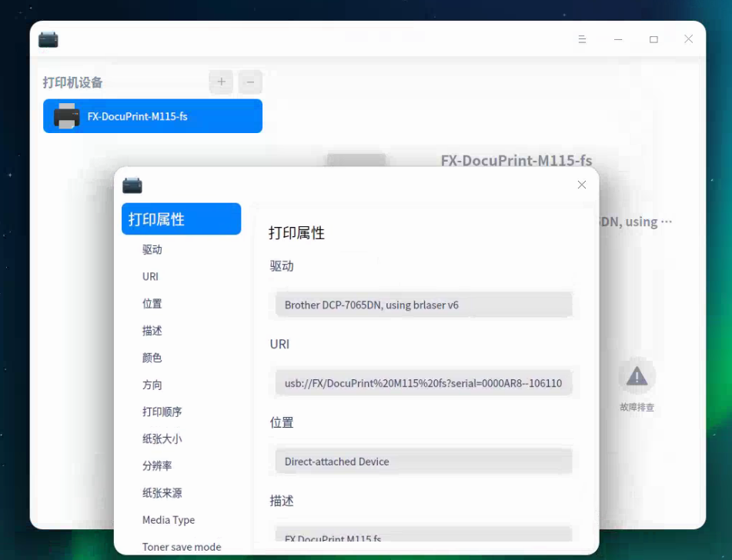Image resolution: width=732 pixels, height=560 pixels.
Task: Click the 描述 label above the description field
Action: [x=282, y=502]
